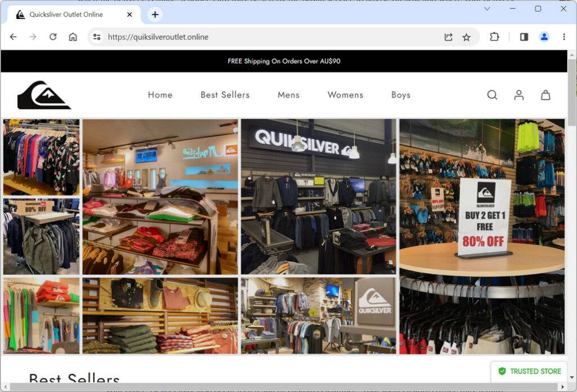This screenshot has width=577, height=392.
Task: Click the browser forward arrow
Action: pos(33,37)
